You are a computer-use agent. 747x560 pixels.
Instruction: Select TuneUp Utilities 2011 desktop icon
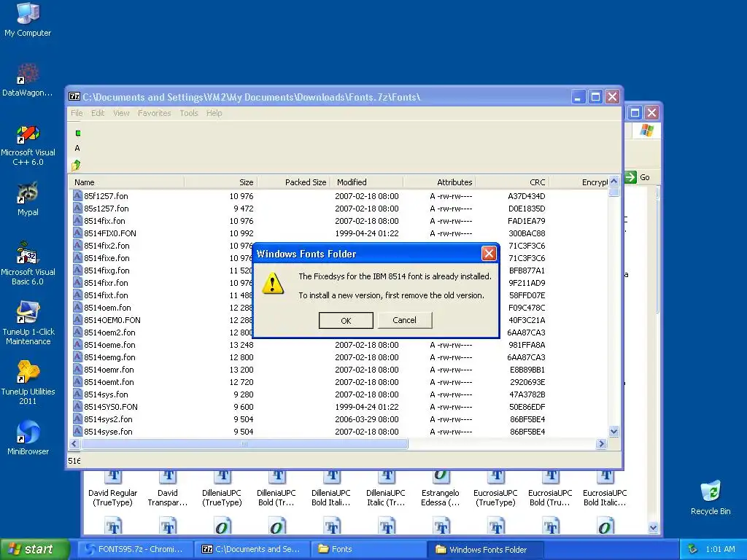tap(28, 384)
